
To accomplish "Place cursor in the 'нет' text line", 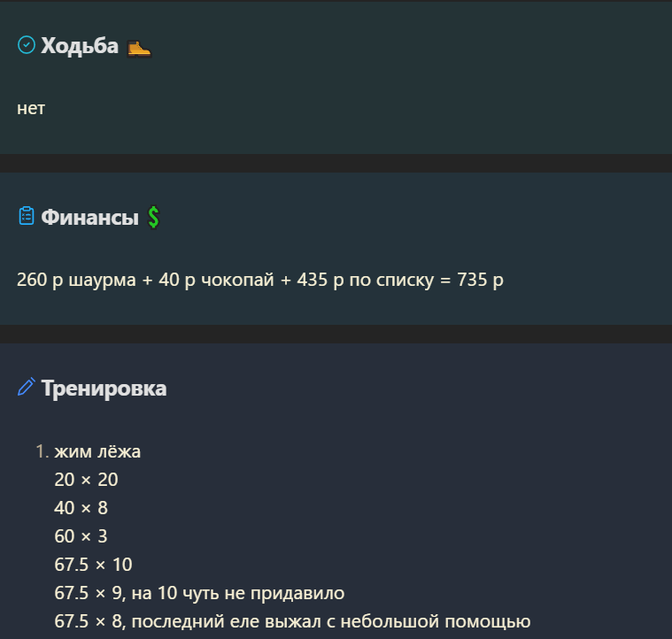I will click(x=31, y=108).
